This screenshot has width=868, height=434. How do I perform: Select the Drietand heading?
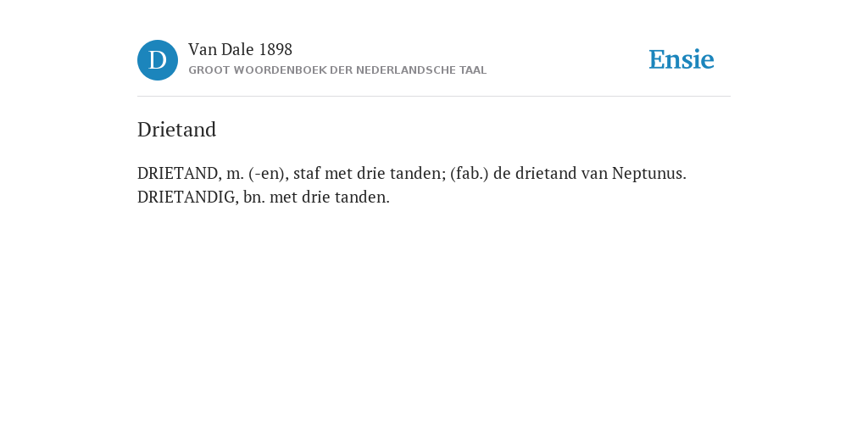pyautogui.click(x=176, y=130)
